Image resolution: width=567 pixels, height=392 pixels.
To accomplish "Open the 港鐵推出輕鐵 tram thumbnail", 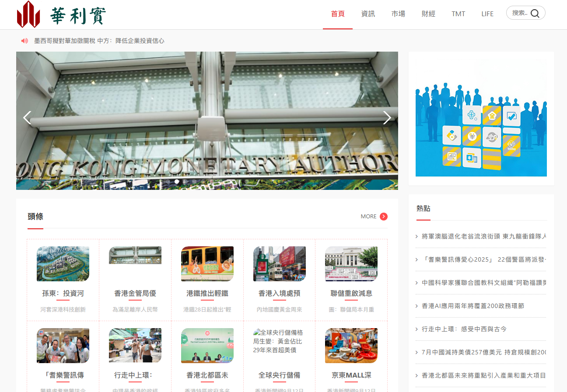I will pyautogui.click(x=207, y=264).
